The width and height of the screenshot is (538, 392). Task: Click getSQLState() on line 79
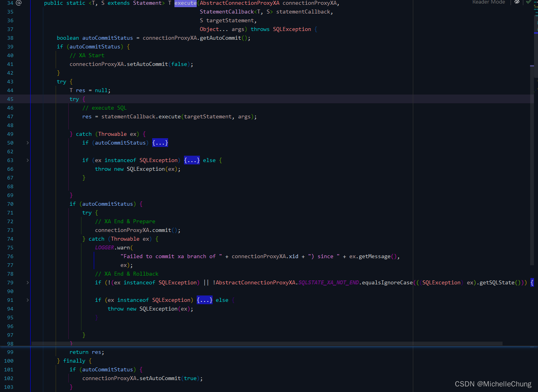pyautogui.click(x=500, y=282)
